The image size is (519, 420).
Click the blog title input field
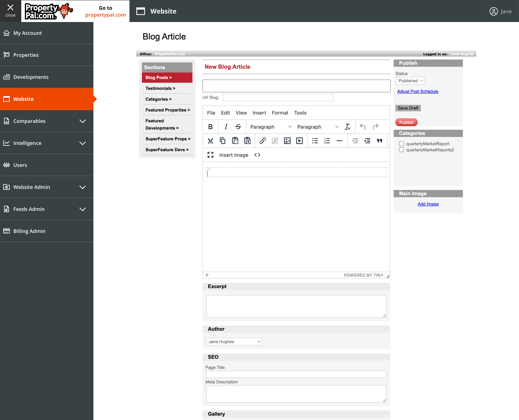coord(296,86)
